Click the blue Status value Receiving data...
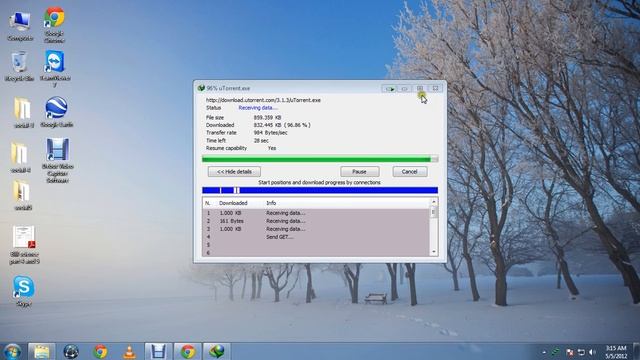Screen dimensions: 640x360 tap(258, 108)
